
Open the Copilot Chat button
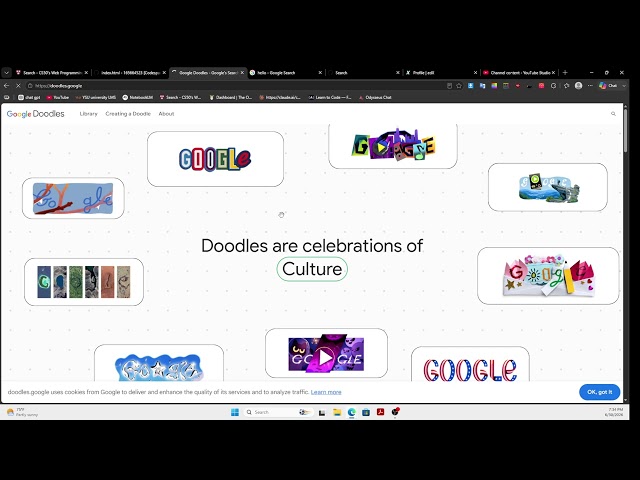[608, 86]
